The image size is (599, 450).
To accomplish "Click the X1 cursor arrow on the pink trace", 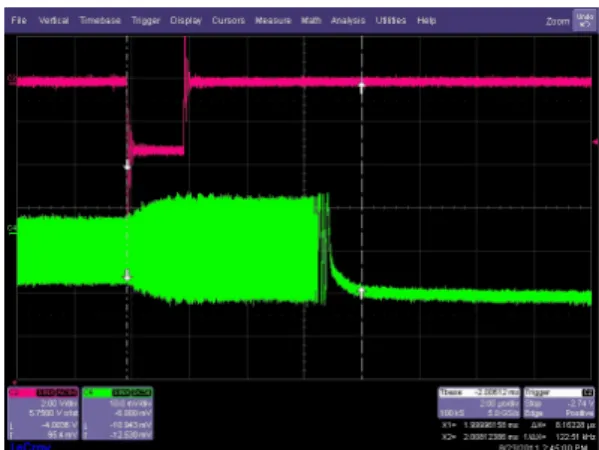I will [128, 165].
